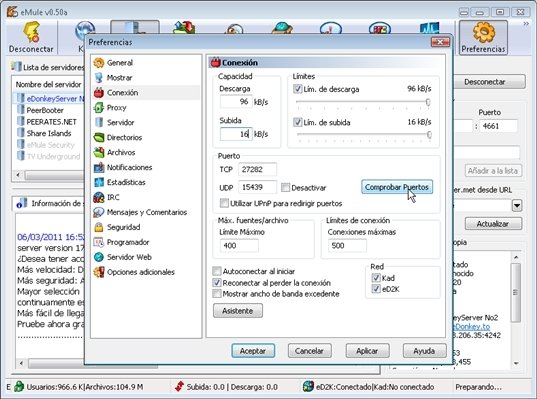Click the Comprobar Puertos button

tap(397, 187)
